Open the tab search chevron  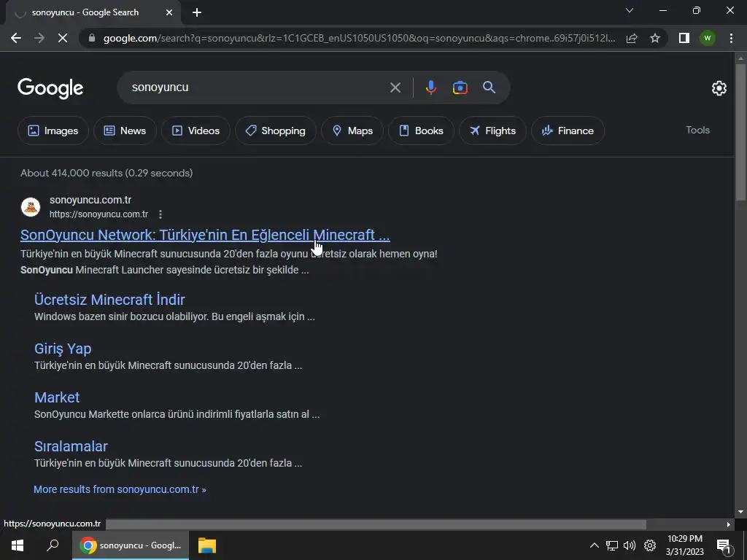point(630,10)
